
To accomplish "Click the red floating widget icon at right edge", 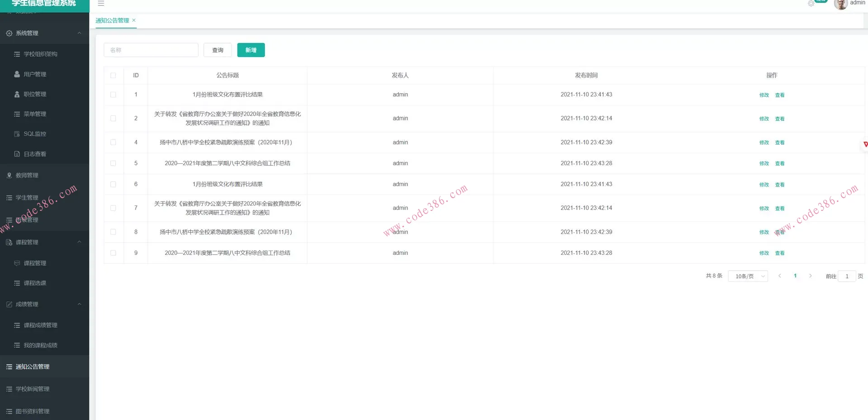I will [x=865, y=144].
